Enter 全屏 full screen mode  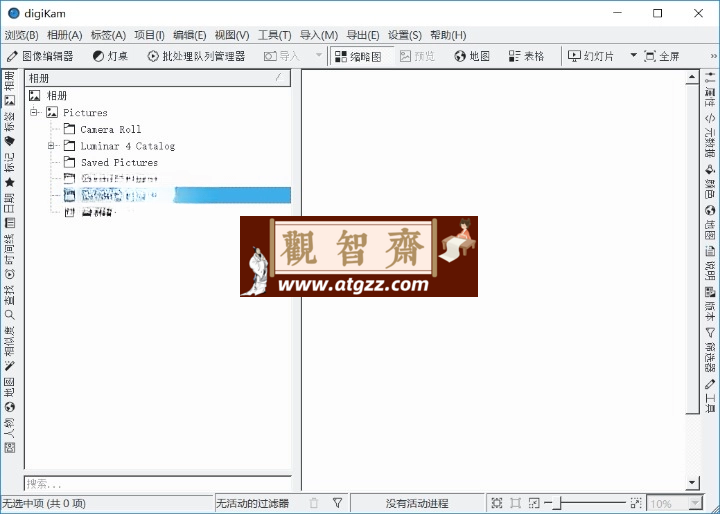click(662, 56)
